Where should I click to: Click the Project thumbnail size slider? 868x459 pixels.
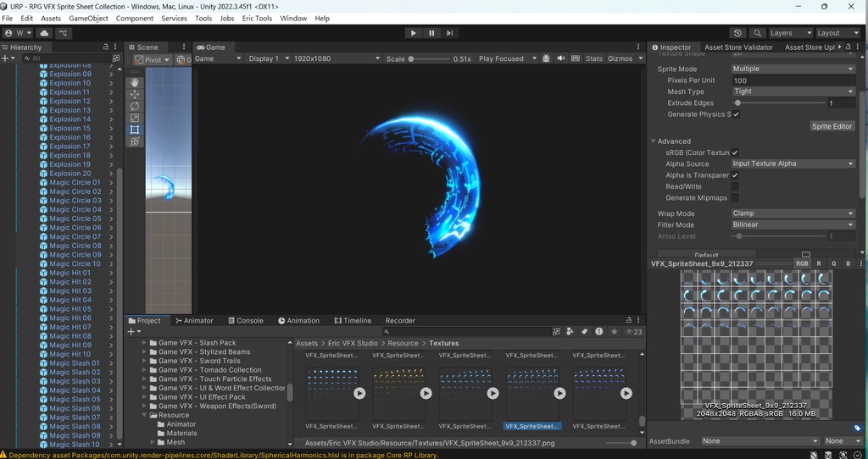[621, 443]
